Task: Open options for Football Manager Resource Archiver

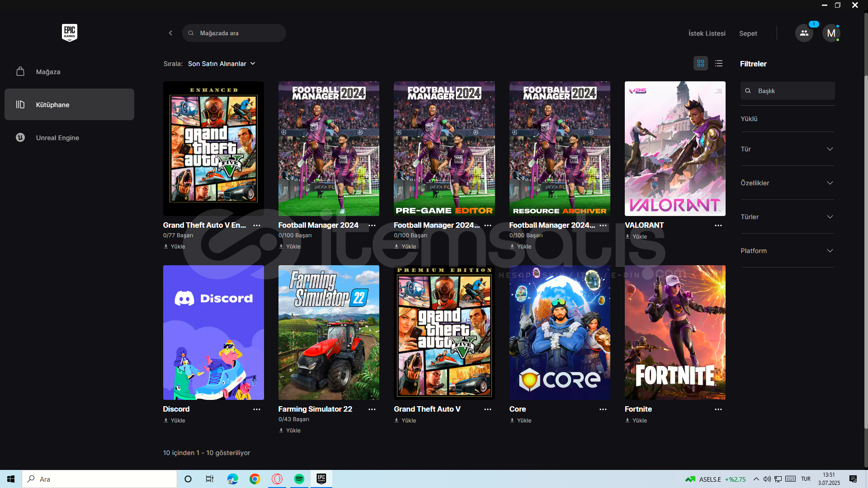Action: tap(603, 225)
